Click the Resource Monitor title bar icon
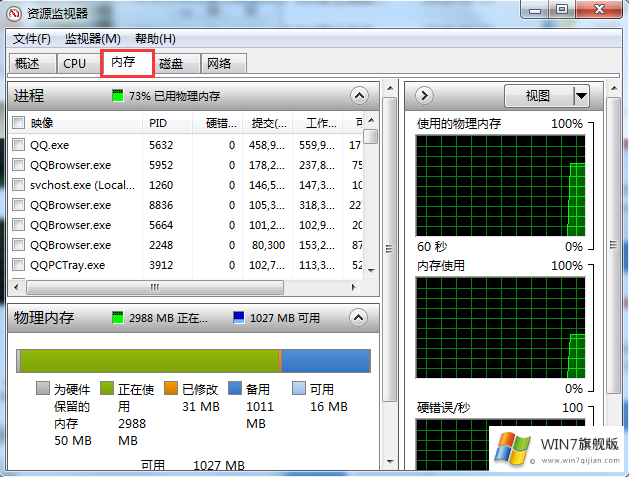 pos(14,13)
